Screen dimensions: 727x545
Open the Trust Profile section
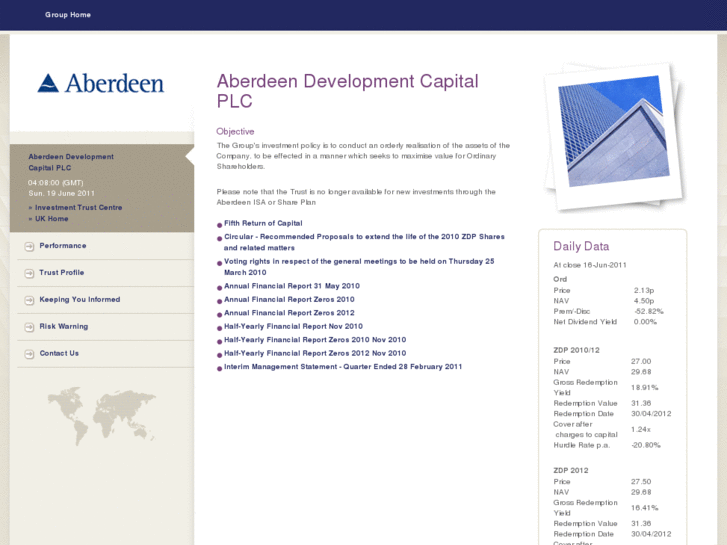(62, 273)
